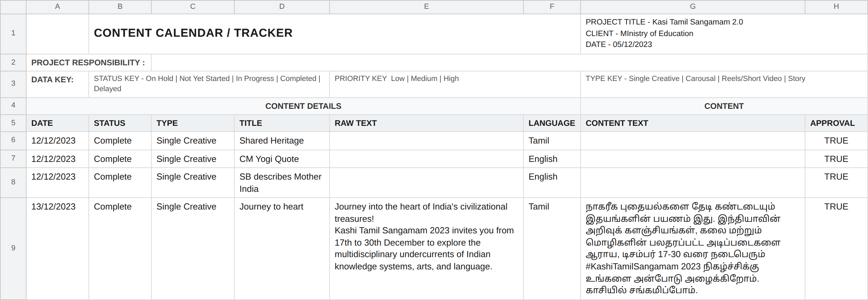The image size is (868, 300).
Task: Select the STATUS KEY cell
Action: pyautogui.click(x=209, y=84)
